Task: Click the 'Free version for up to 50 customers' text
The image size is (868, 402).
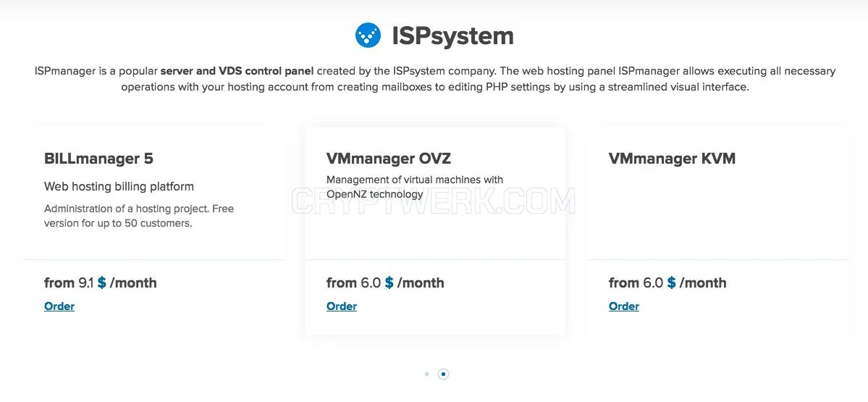Action: coord(139,217)
